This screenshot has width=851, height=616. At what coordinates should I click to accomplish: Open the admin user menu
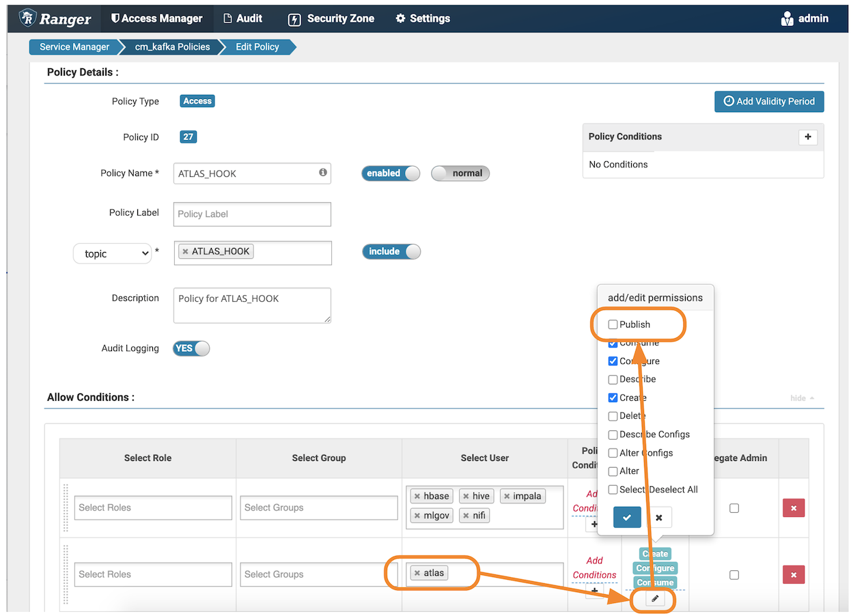coord(805,18)
